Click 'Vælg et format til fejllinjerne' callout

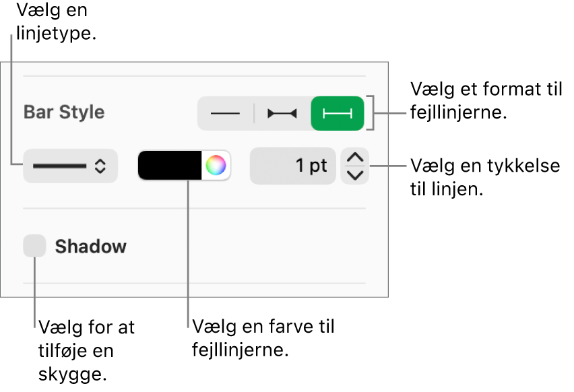pos(486,100)
